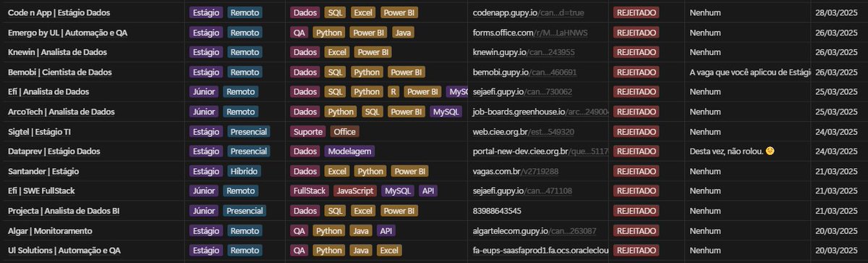868x263 pixels.
Task: Open the ArcoTech | Analista de Dados entry
Action: point(61,112)
